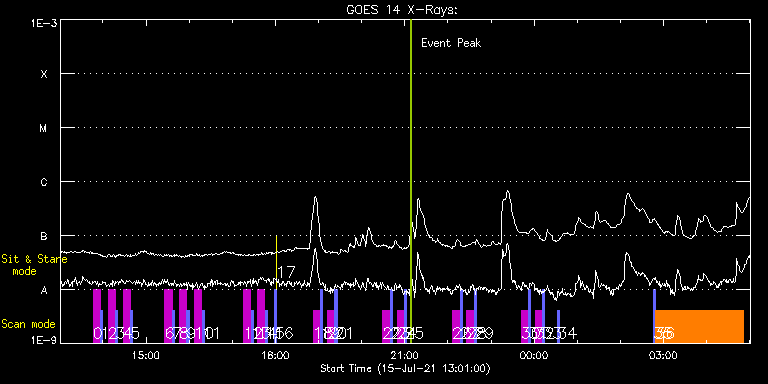Click the green Event Peak vertical line
The width and height of the screenshot is (768, 384).
410,181
